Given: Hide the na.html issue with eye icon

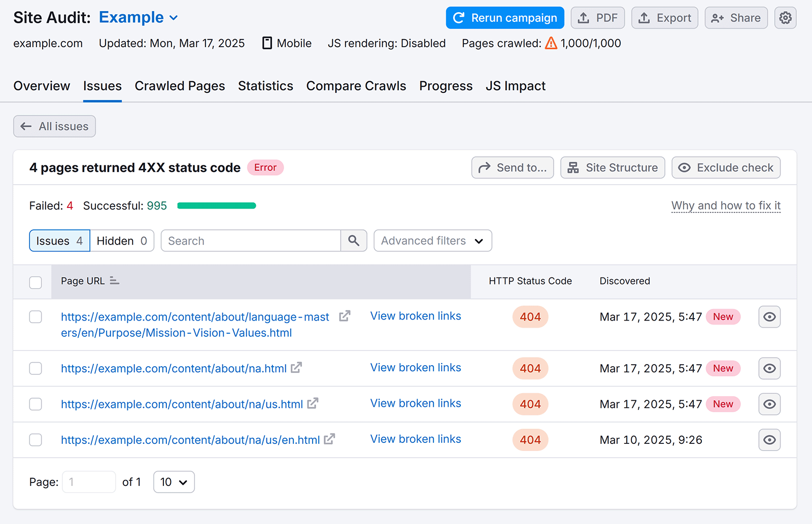Looking at the screenshot, I should pyautogui.click(x=769, y=368).
